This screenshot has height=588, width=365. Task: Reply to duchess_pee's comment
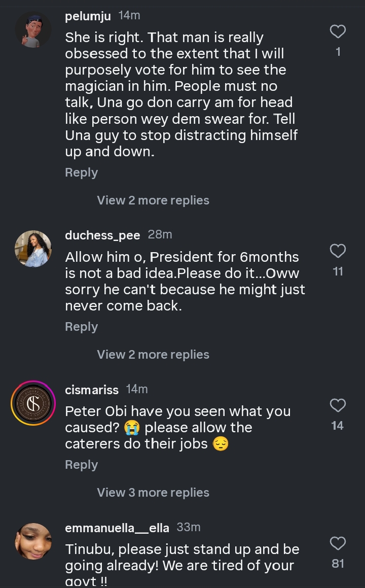(x=81, y=327)
